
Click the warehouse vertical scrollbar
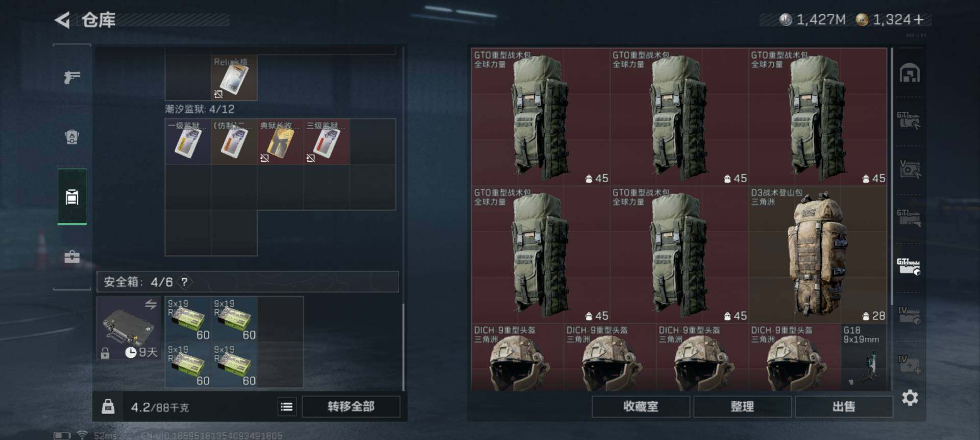coord(892,176)
